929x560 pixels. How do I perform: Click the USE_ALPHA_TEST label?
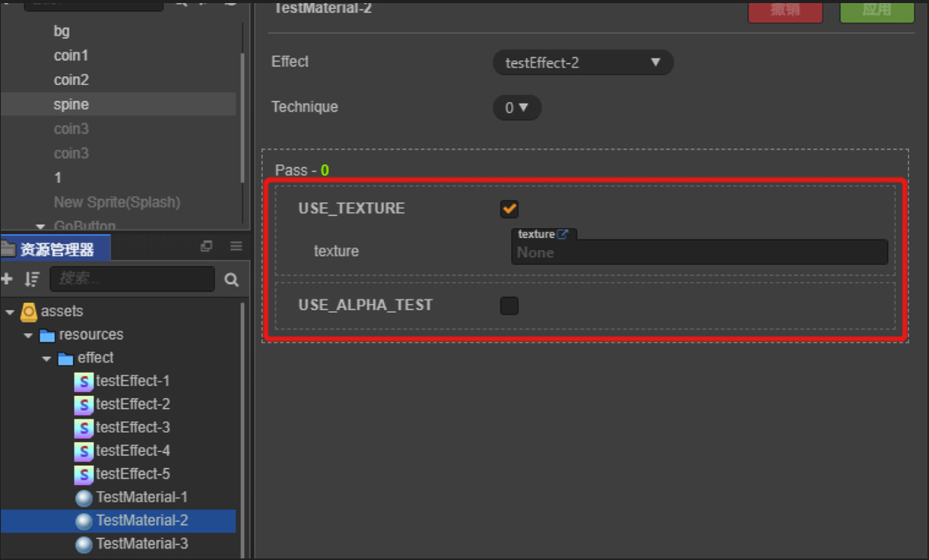(366, 305)
